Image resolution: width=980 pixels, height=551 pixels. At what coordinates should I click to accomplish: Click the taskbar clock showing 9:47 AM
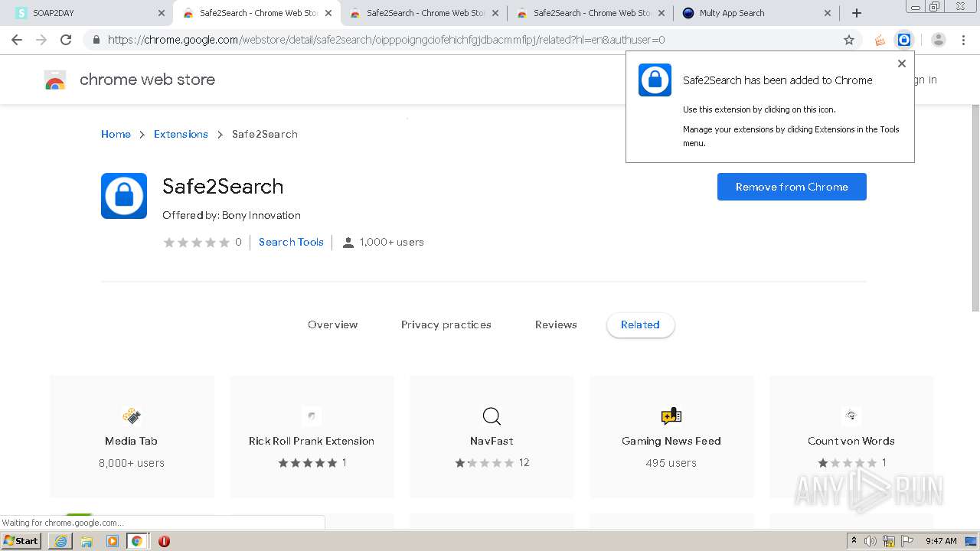point(941,541)
